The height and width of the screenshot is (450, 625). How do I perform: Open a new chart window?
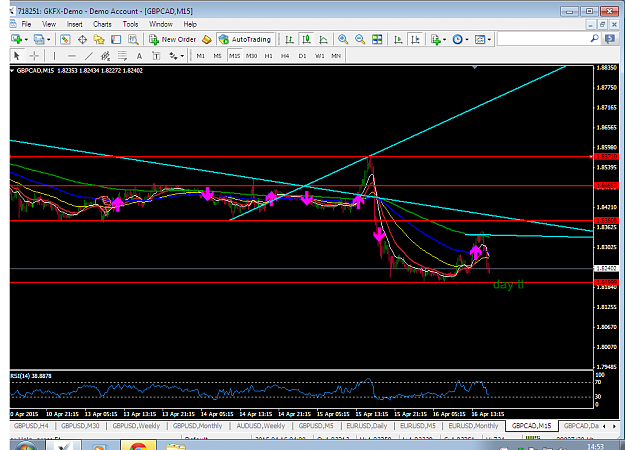click(16, 39)
